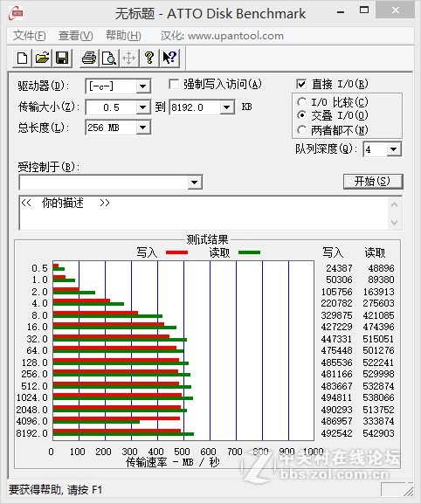Click the red 写入 legend swatch
This screenshot has height=504, width=421.
(x=176, y=252)
